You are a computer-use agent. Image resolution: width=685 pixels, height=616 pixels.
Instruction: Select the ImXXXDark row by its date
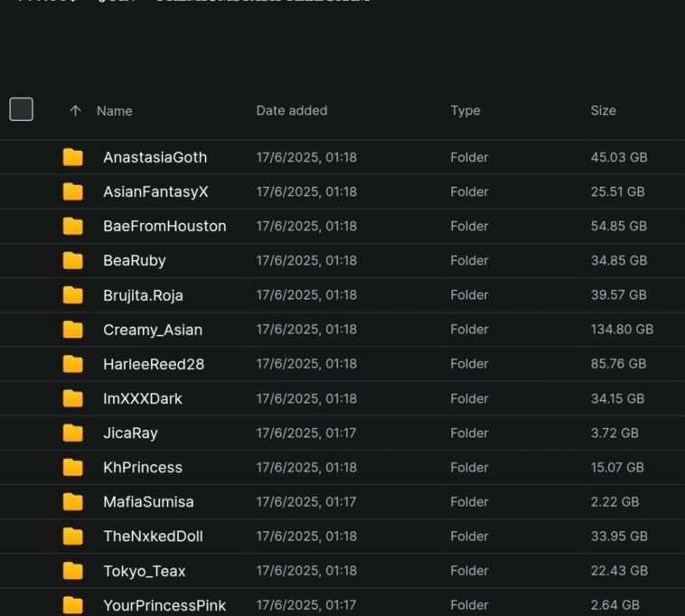(x=305, y=398)
